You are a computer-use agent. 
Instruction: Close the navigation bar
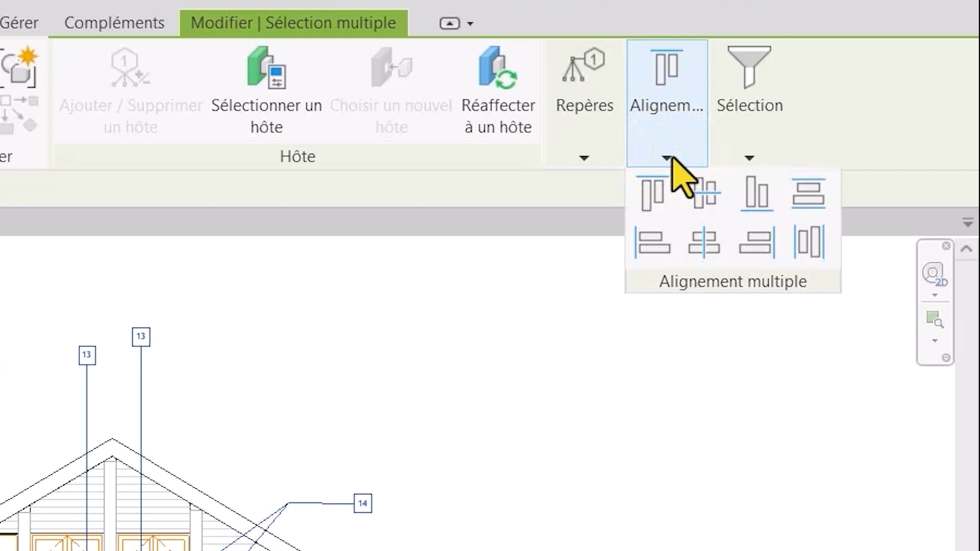pos(946,246)
